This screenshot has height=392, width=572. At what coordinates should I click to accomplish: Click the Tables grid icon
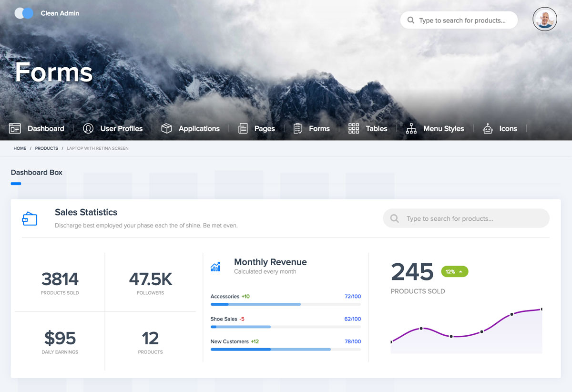[x=354, y=128]
